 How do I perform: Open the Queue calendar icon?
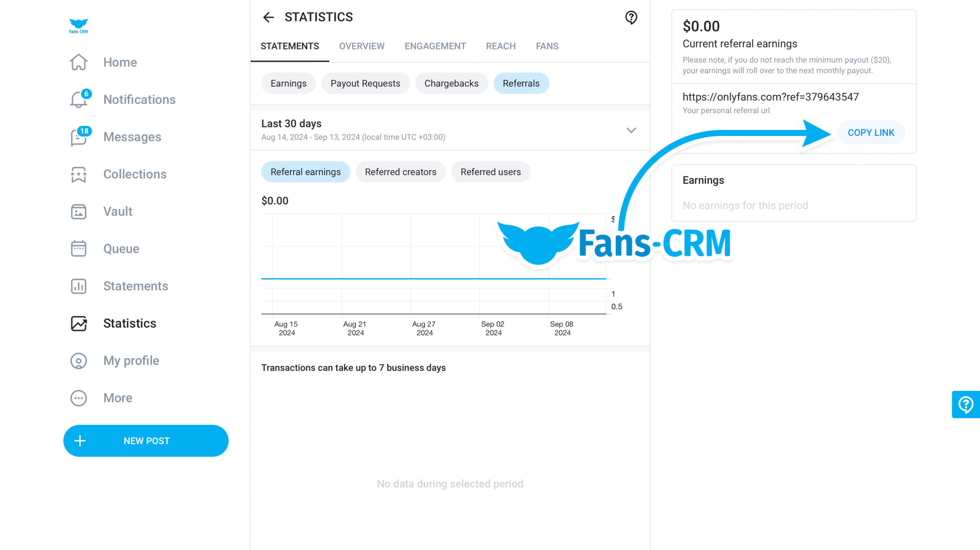[x=78, y=249]
